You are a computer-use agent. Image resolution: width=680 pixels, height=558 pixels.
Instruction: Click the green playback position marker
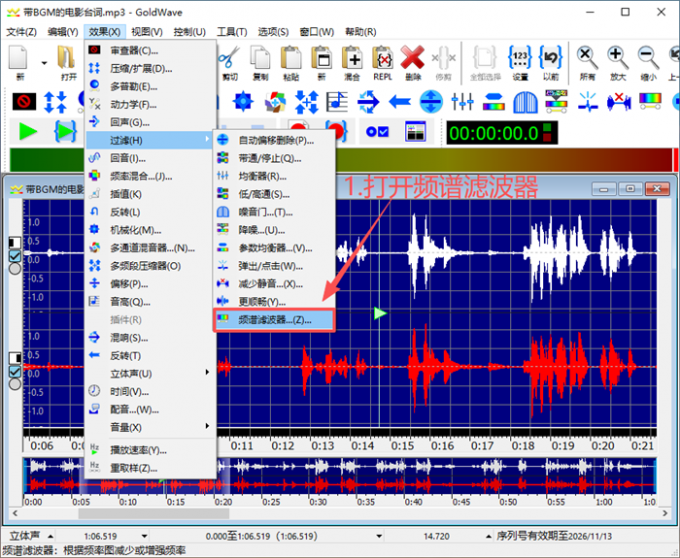click(380, 313)
